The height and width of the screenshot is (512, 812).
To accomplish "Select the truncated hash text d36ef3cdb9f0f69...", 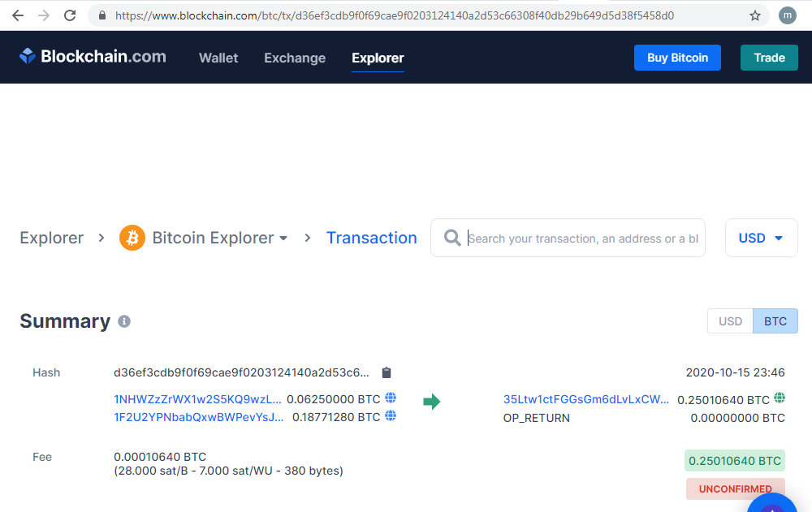I will [241, 372].
